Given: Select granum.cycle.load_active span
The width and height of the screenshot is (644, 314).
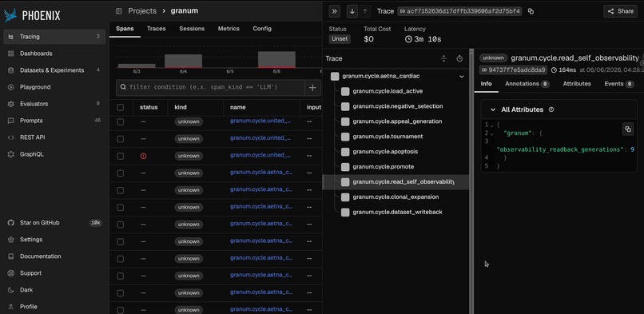Looking at the screenshot, I should 396,91.
